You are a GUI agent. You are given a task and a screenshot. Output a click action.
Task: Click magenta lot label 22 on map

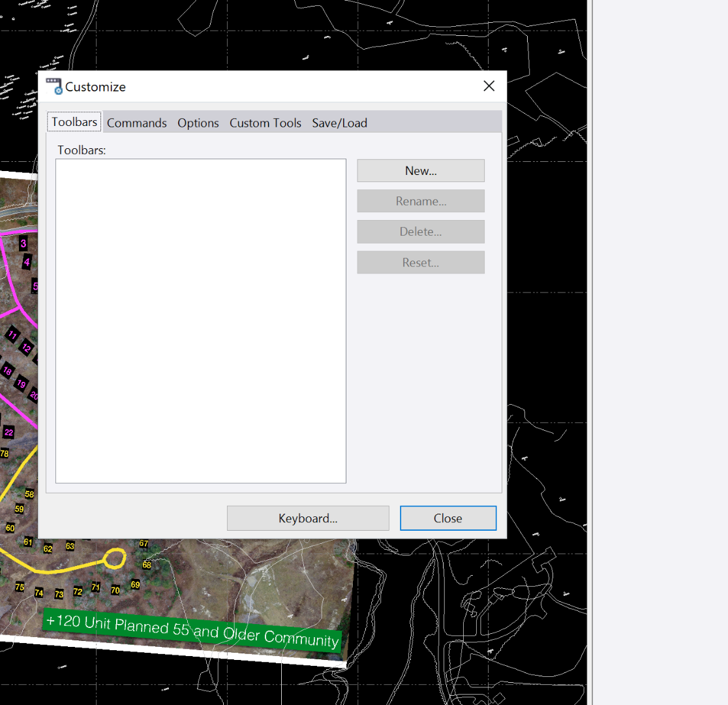pos(9,432)
